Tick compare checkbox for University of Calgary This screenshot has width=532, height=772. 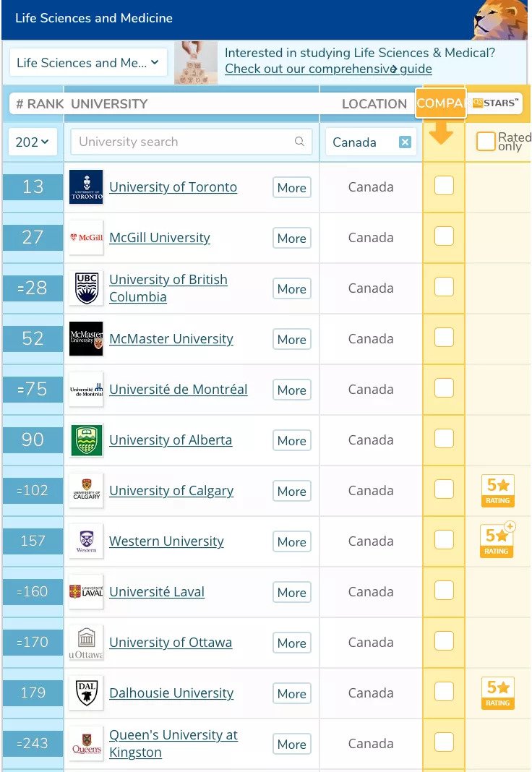click(x=444, y=489)
